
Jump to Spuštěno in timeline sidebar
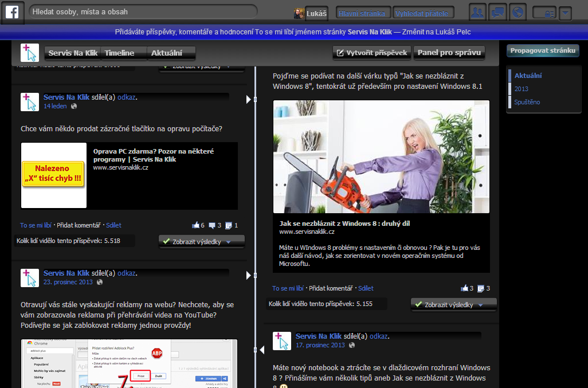click(x=527, y=102)
